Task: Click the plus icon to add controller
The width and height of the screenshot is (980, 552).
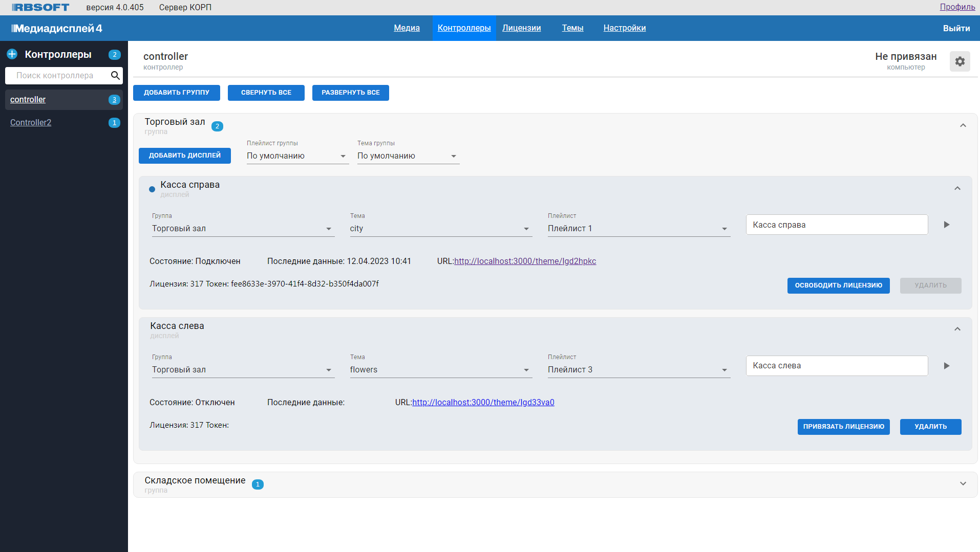Action: point(12,54)
